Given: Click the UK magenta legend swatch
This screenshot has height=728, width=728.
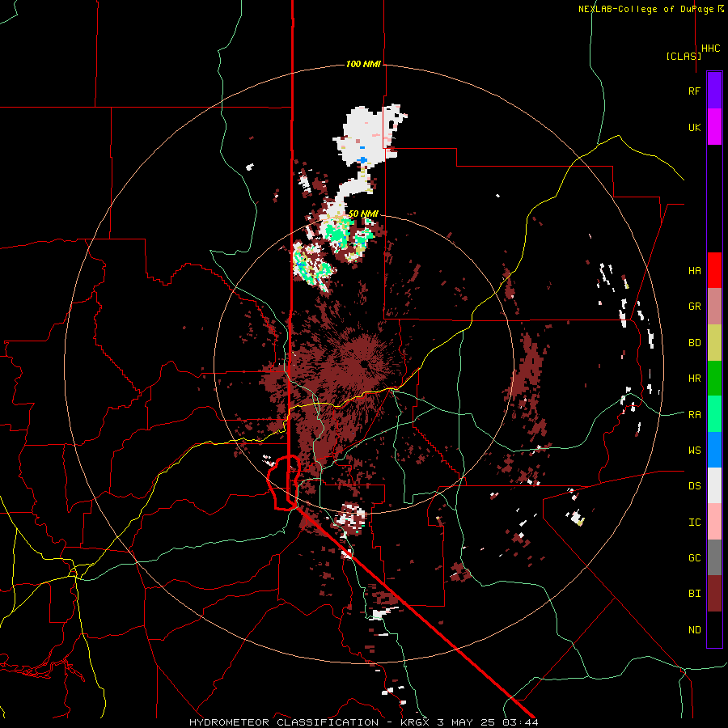Looking at the screenshot, I should [x=714, y=127].
